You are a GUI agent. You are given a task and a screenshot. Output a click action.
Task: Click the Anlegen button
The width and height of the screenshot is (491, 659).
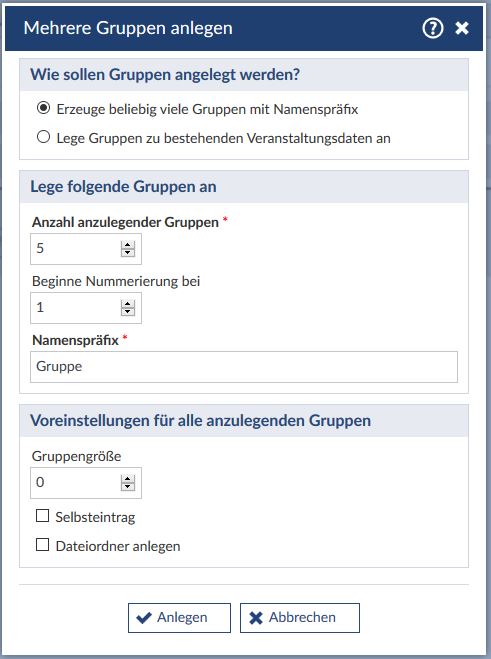point(180,618)
